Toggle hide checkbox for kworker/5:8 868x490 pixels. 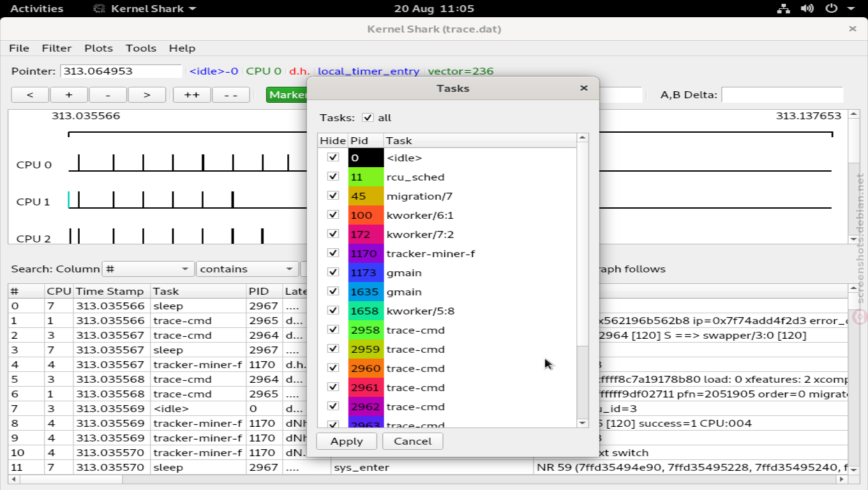[333, 310]
